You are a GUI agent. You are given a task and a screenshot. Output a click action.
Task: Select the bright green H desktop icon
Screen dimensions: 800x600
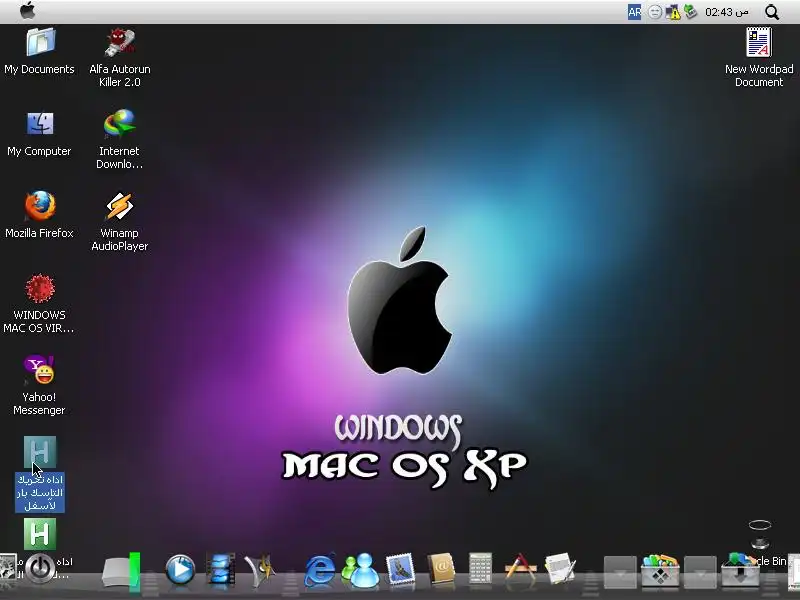(40, 534)
